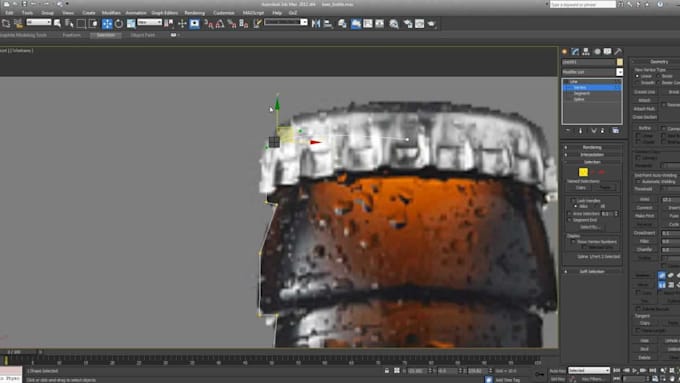
Task: Switch to the Freeform ribbon tab
Action: click(x=72, y=35)
